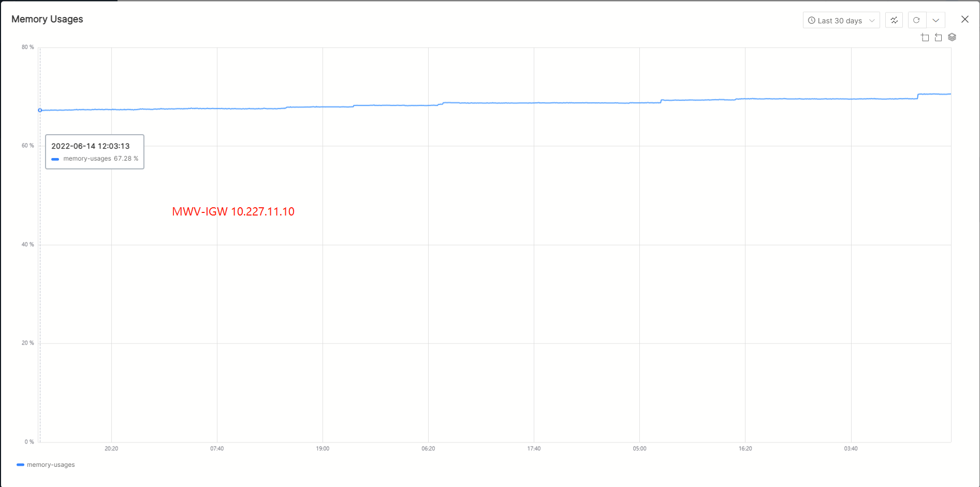
Task: Click the 80 % y-axis label
Action: pos(27,47)
